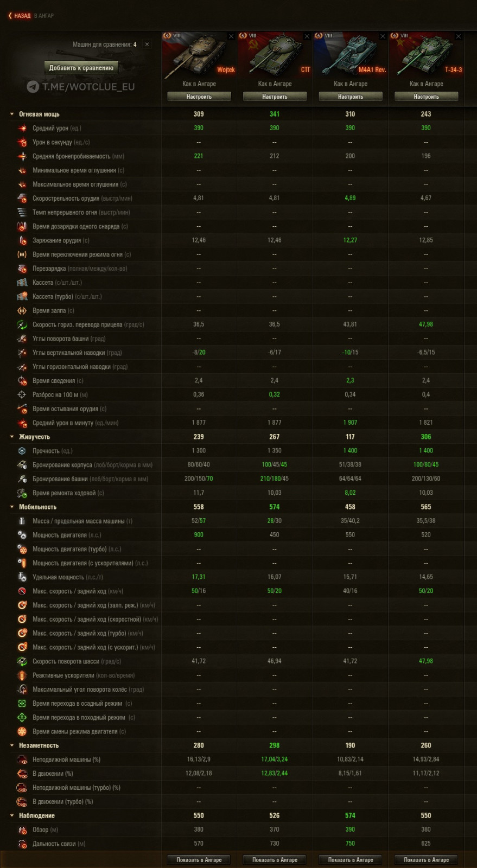Image resolution: width=477 pixels, height=868 pixels.
Task: Collapse the Наблюдение section
Action: pos(12,816)
